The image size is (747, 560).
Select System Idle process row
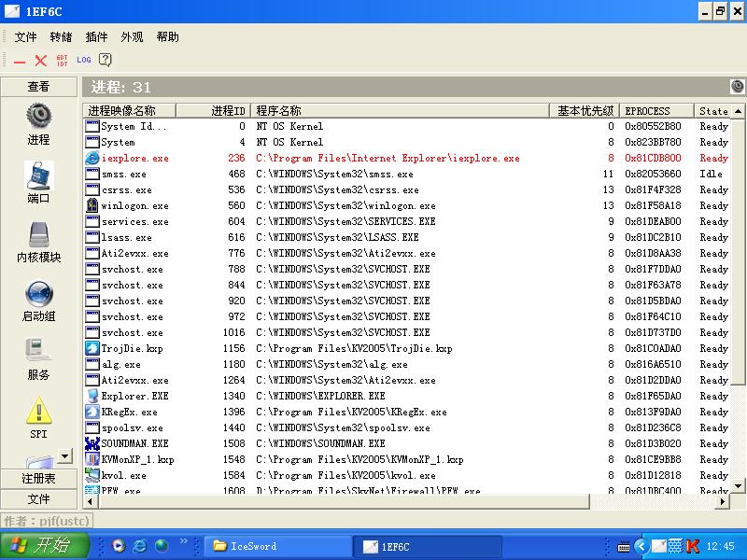(407, 126)
